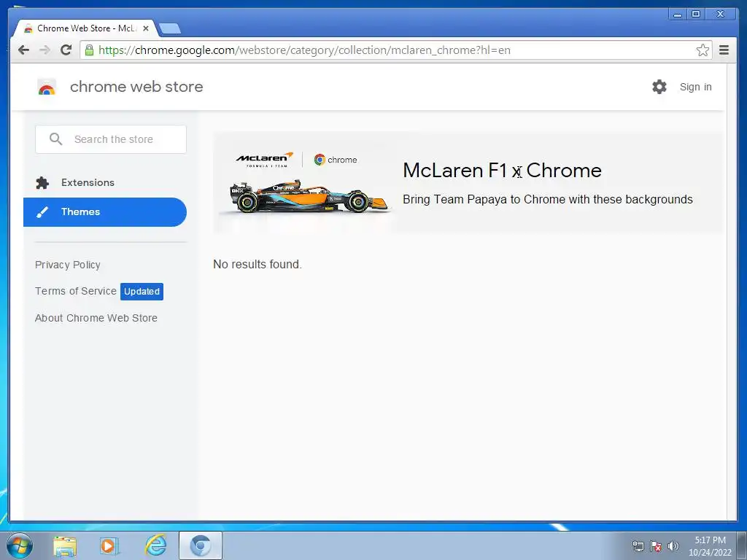
Task: Click the paintbrush Themes icon
Action: 42,212
